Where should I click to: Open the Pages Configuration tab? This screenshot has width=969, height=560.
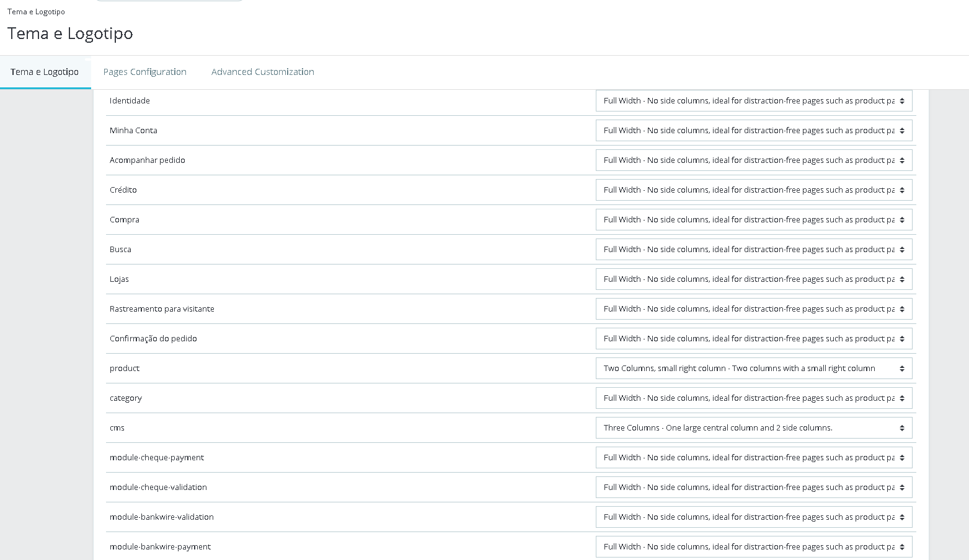coord(145,72)
